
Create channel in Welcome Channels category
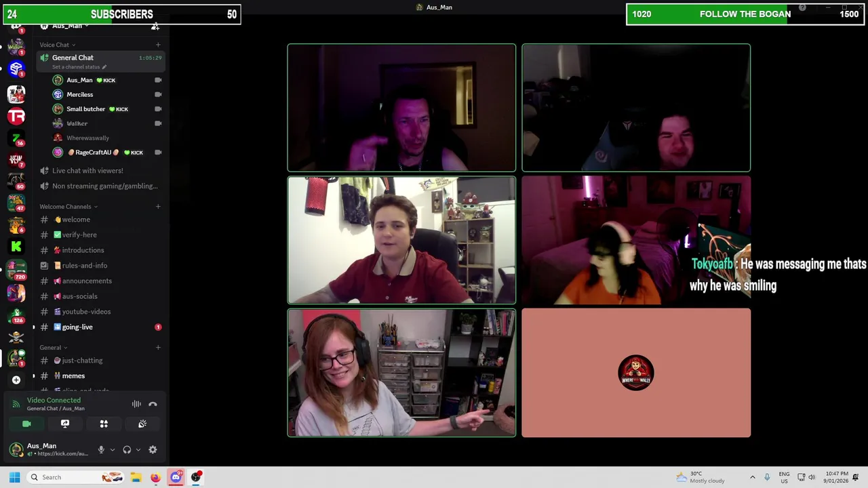click(158, 206)
